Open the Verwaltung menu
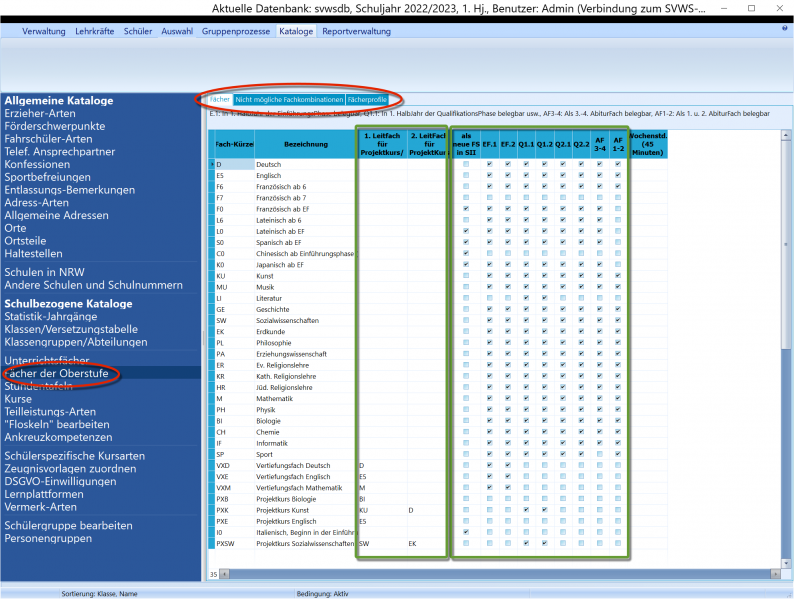 tap(44, 31)
